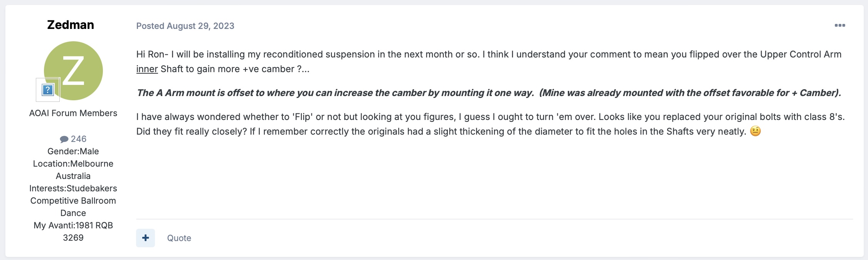Viewport: 868px width, 260px height.
Task: Click the underlined word inner
Action: coord(147,69)
